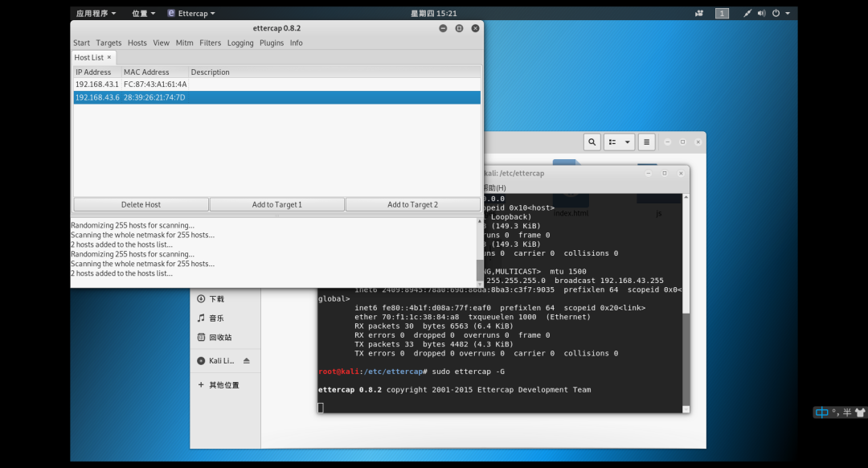Screen dimensions: 868x468
Task: Open the Hosts menu
Action: [137, 43]
